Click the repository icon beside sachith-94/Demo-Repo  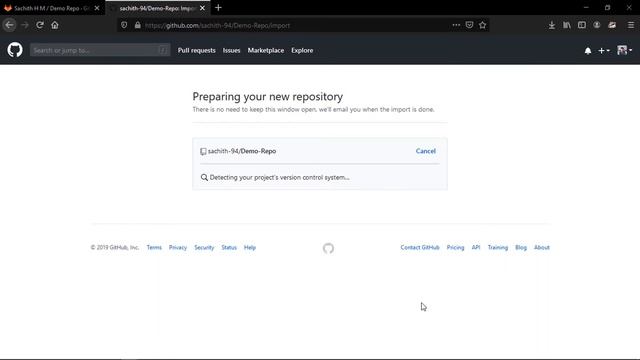click(x=203, y=151)
